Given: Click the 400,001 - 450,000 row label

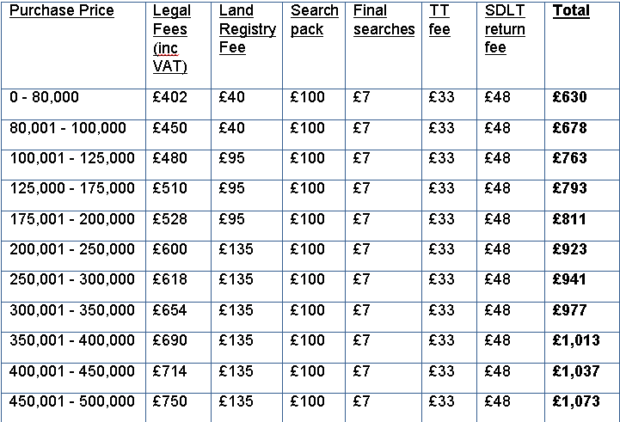Looking at the screenshot, I should click(x=72, y=371).
